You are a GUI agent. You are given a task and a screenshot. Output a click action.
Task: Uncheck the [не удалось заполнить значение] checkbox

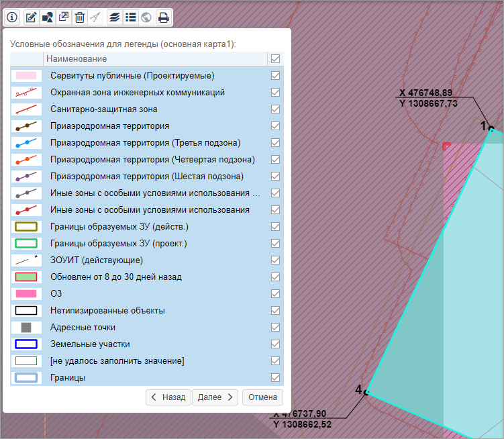tap(275, 361)
